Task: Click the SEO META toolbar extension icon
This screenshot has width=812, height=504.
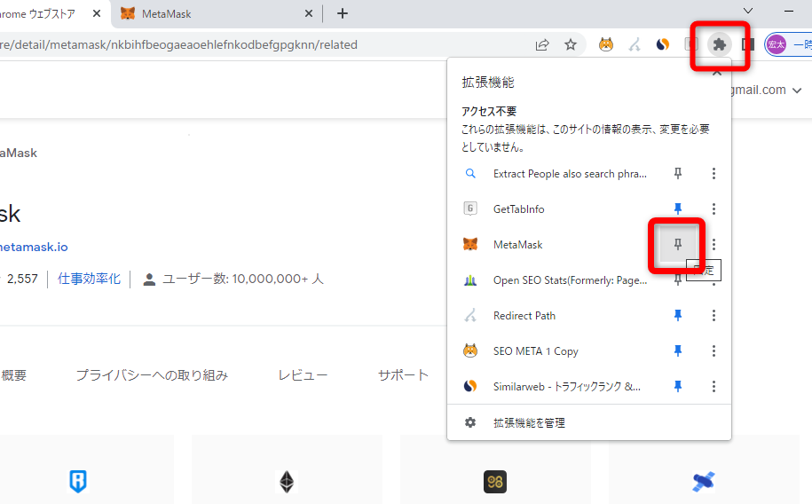Action: [x=606, y=44]
